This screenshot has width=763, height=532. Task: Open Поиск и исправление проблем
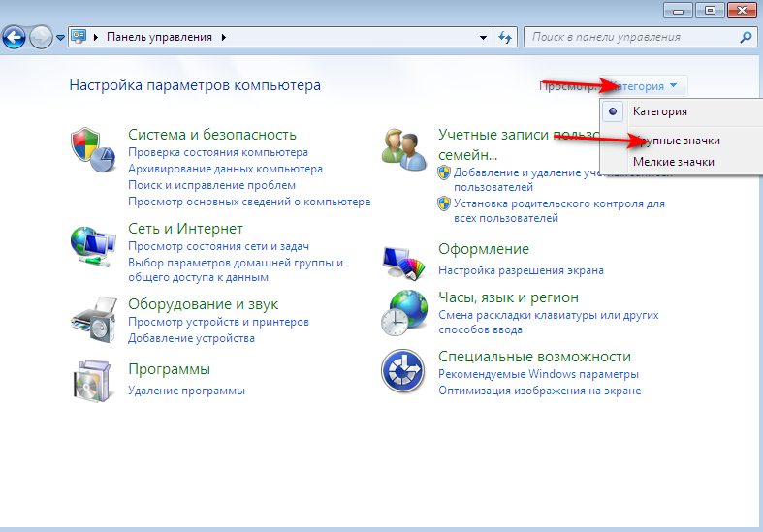tap(211, 185)
